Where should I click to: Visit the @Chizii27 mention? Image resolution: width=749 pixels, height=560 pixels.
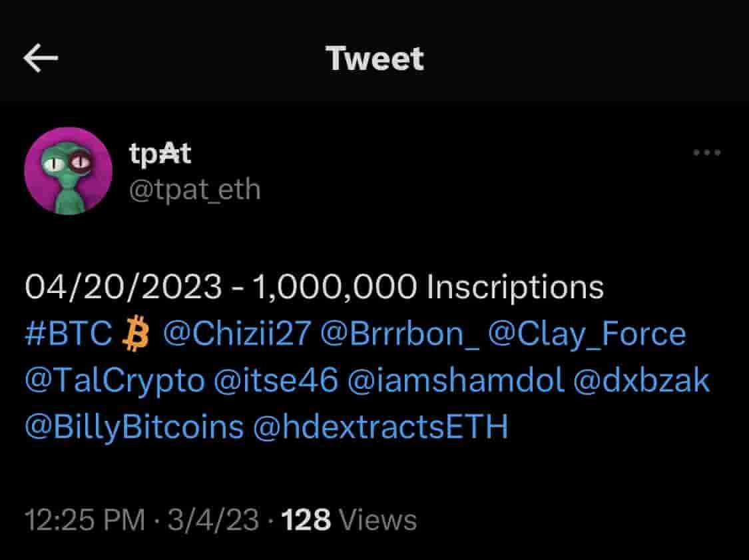pos(236,334)
